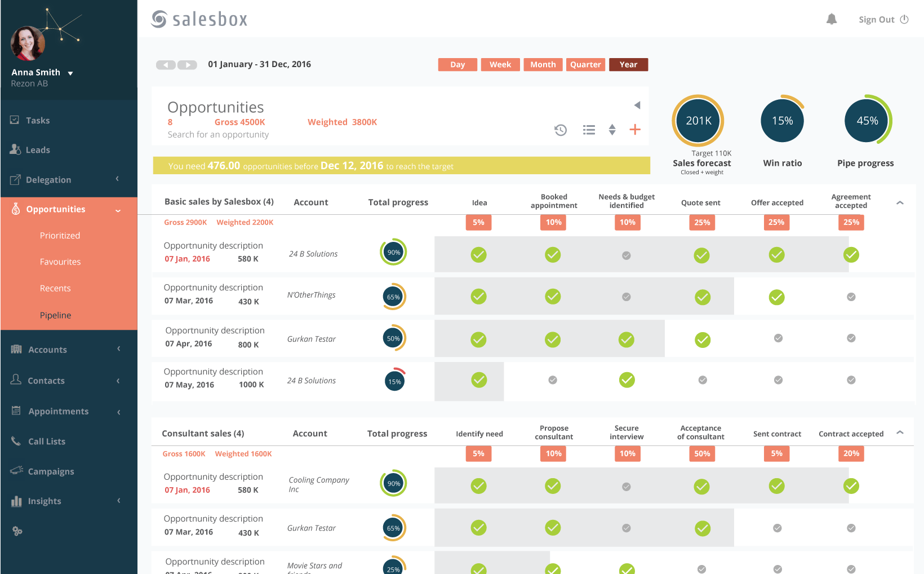Open settings gears at sidebar bottom
The width and height of the screenshot is (924, 574).
[x=16, y=531]
